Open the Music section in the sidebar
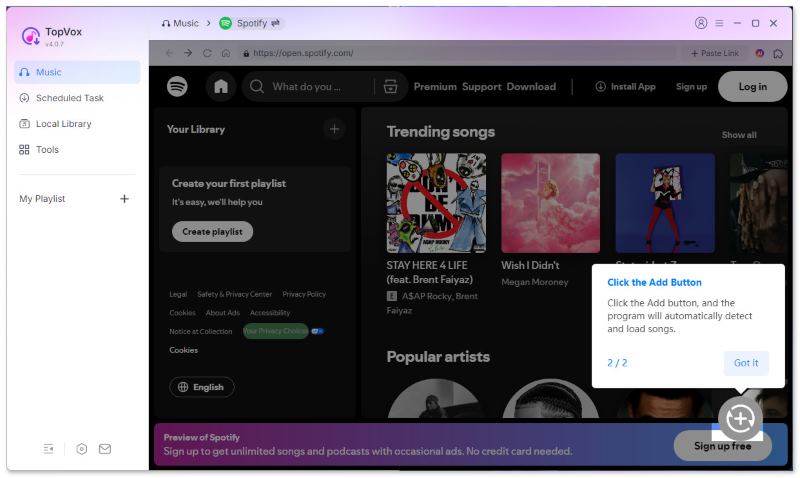The image size is (800, 478). (x=78, y=72)
